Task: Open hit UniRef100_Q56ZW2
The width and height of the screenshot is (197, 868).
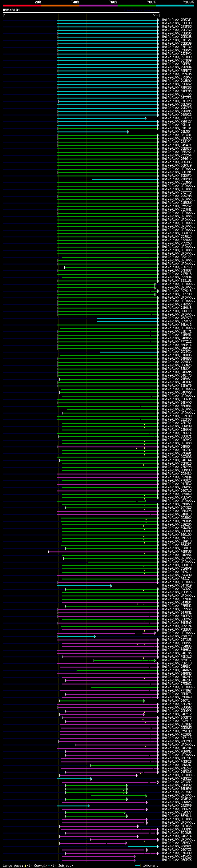Action: point(177,20)
